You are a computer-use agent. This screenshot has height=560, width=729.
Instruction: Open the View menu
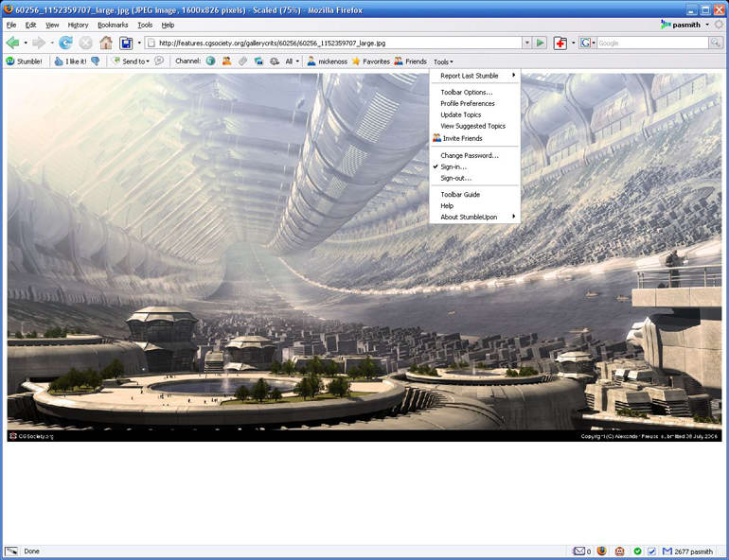52,26
